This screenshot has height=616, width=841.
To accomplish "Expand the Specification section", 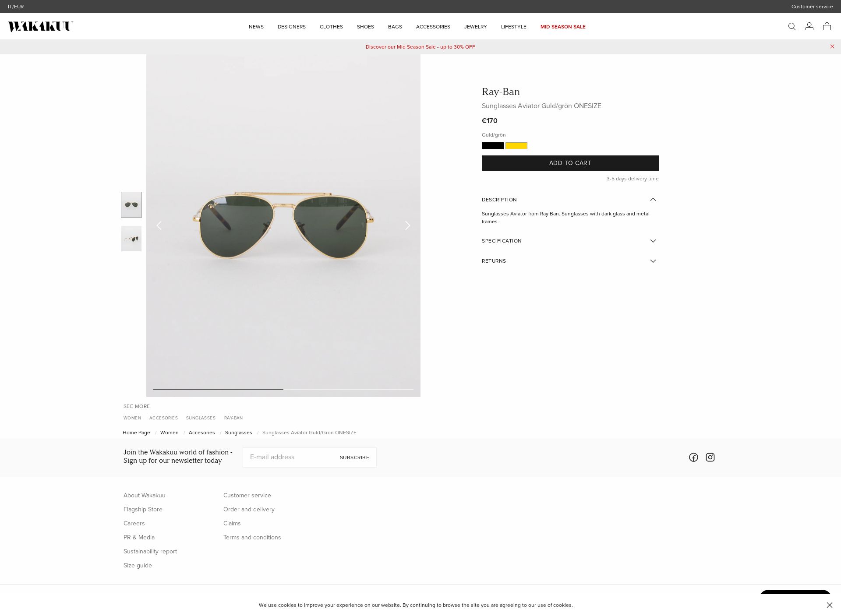I will pos(570,241).
